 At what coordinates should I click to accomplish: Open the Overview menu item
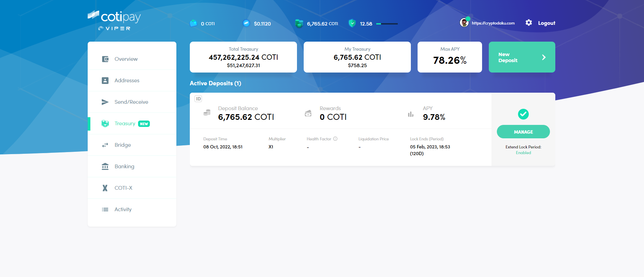pyautogui.click(x=132, y=59)
